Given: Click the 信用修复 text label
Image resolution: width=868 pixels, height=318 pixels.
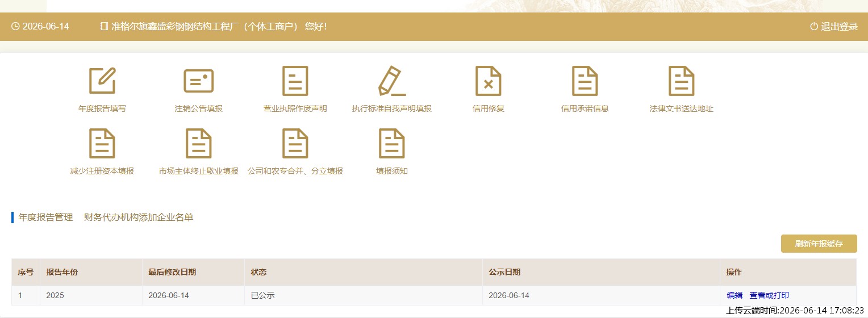Looking at the screenshot, I should point(489,108).
